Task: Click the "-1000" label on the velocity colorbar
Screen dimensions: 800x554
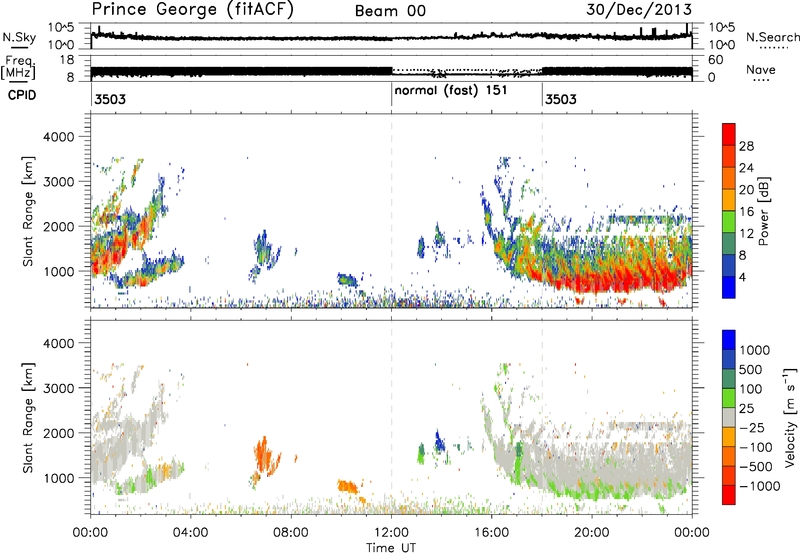Action: (x=760, y=486)
